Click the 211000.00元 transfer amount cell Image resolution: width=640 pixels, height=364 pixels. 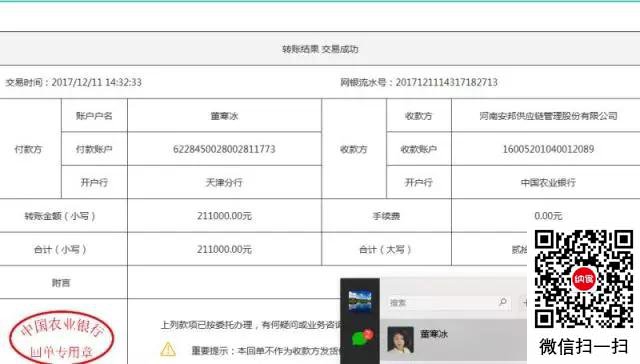click(x=224, y=216)
